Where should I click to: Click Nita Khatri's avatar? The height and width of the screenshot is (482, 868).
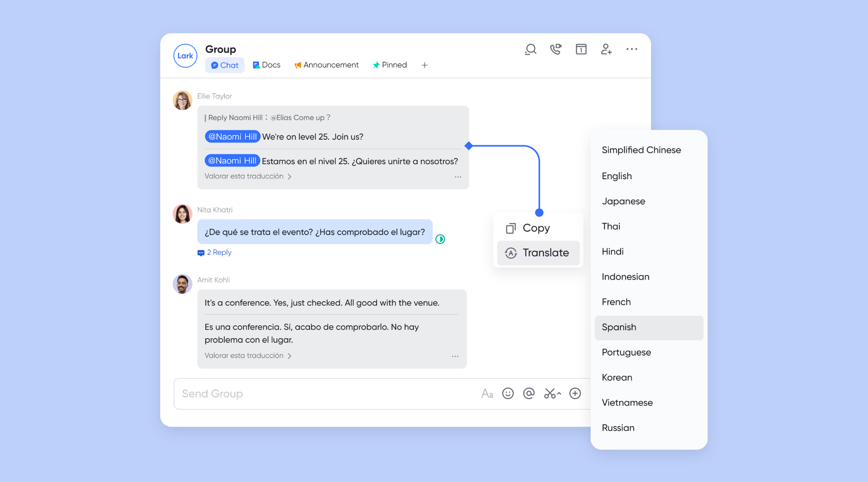pos(182,214)
